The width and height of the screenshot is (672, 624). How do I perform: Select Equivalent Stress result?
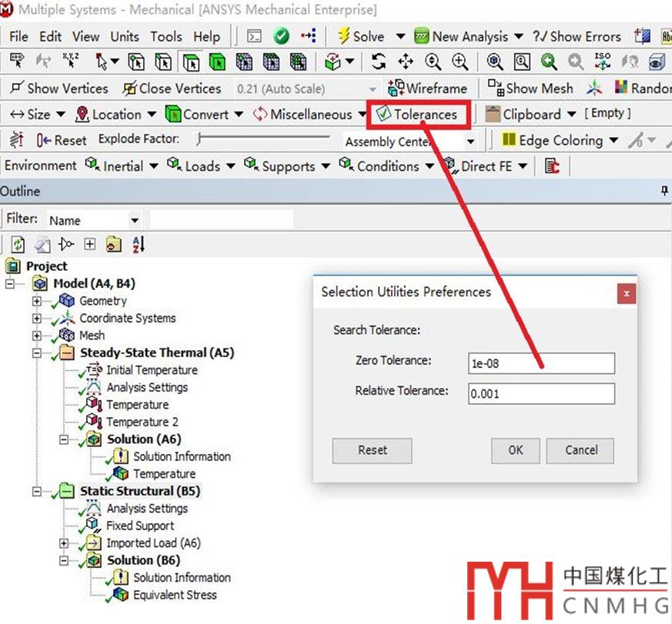[175, 595]
